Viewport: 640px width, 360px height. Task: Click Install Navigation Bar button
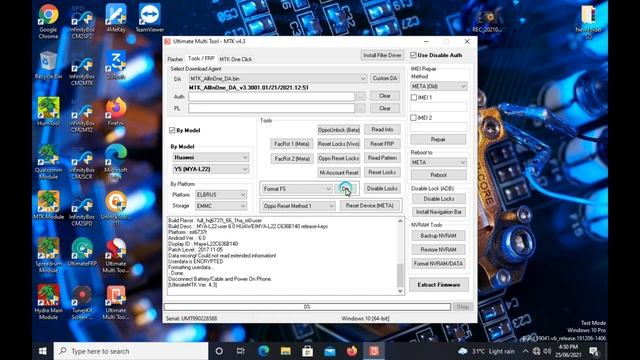438,212
